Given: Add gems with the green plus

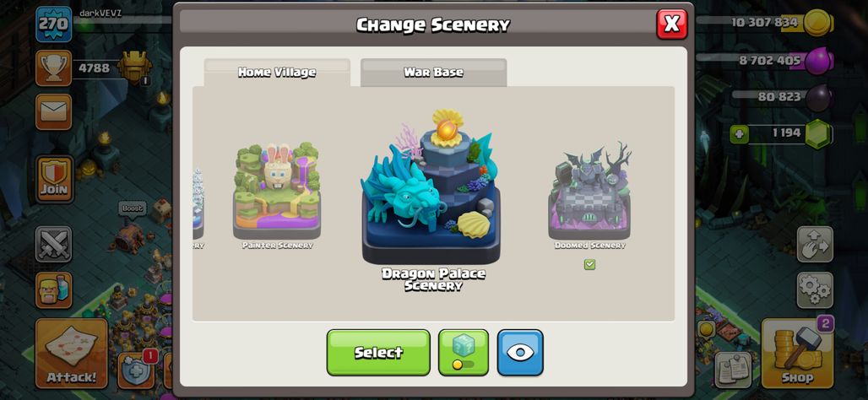Looking at the screenshot, I should [739, 134].
